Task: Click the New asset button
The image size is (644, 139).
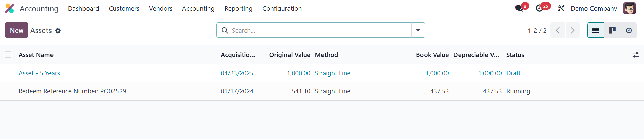Action: pyautogui.click(x=16, y=30)
